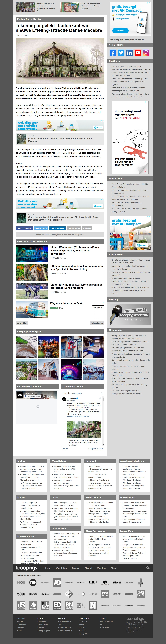The width and height of the screenshot is (166, 644).
Task: Click the Looopings logo in the footer bar
Action: tap(26, 568)
